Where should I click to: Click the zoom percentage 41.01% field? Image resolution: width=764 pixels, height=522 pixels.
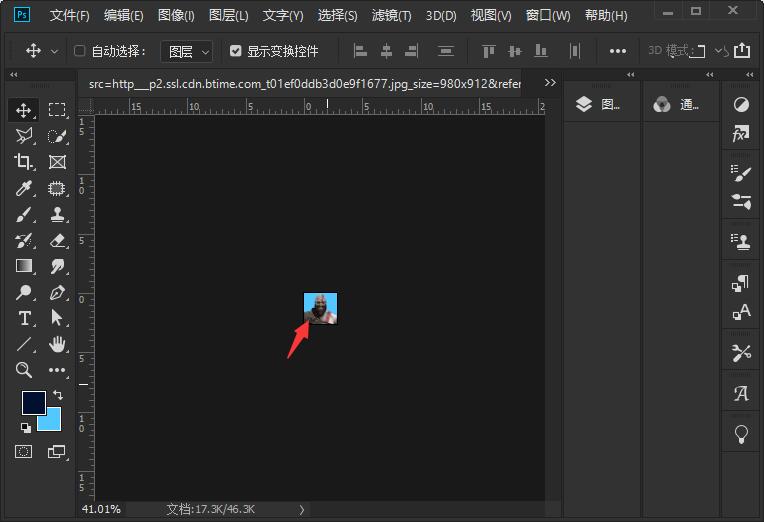(101, 509)
